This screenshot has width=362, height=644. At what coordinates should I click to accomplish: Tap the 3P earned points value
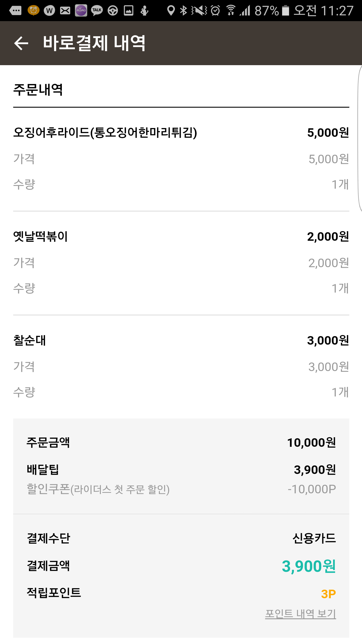pyautogui.click(x=328, y=594)
